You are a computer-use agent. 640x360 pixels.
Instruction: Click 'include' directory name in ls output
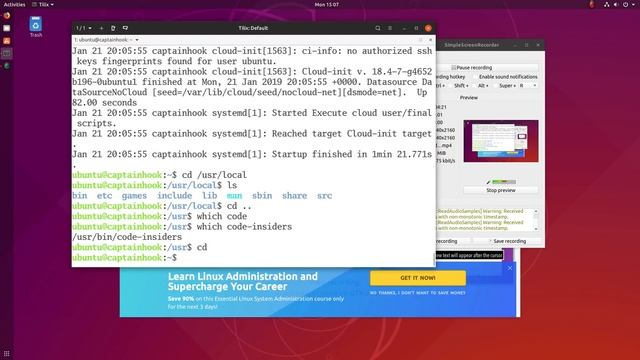(174, 196)
